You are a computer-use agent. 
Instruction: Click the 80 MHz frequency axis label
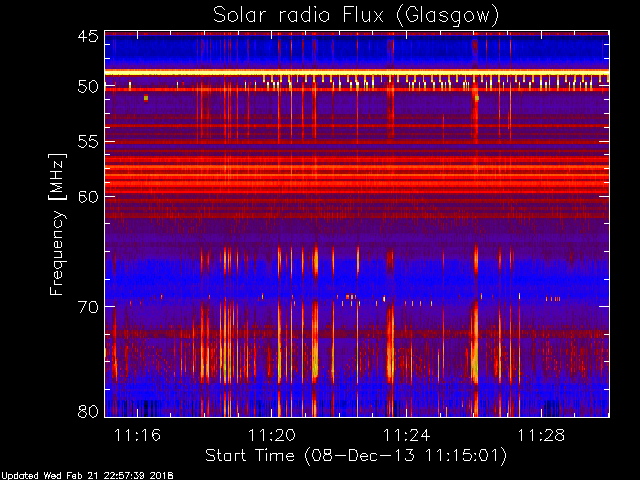(88, 411)
